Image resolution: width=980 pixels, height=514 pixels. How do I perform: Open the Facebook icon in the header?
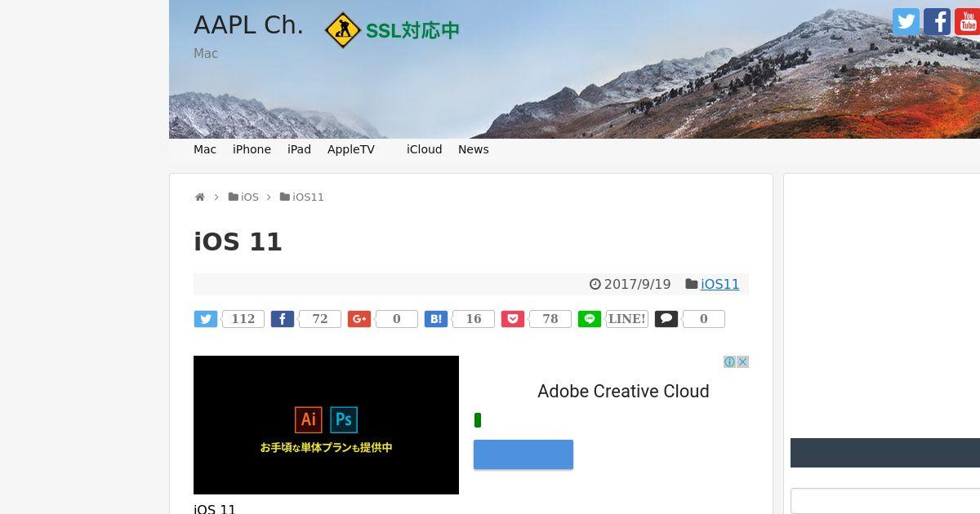pos(937,21)
